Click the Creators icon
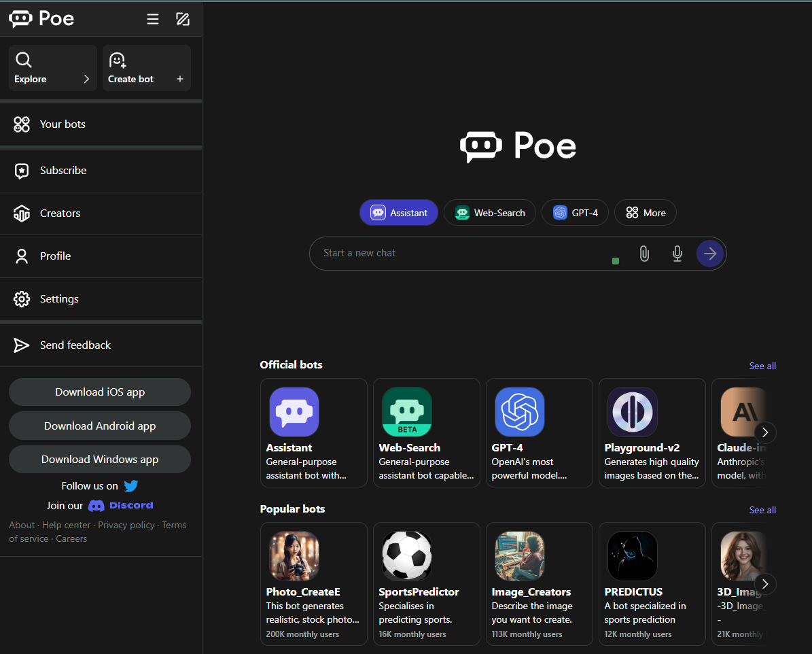Screen dimensions: 812x654 [22, 213]
